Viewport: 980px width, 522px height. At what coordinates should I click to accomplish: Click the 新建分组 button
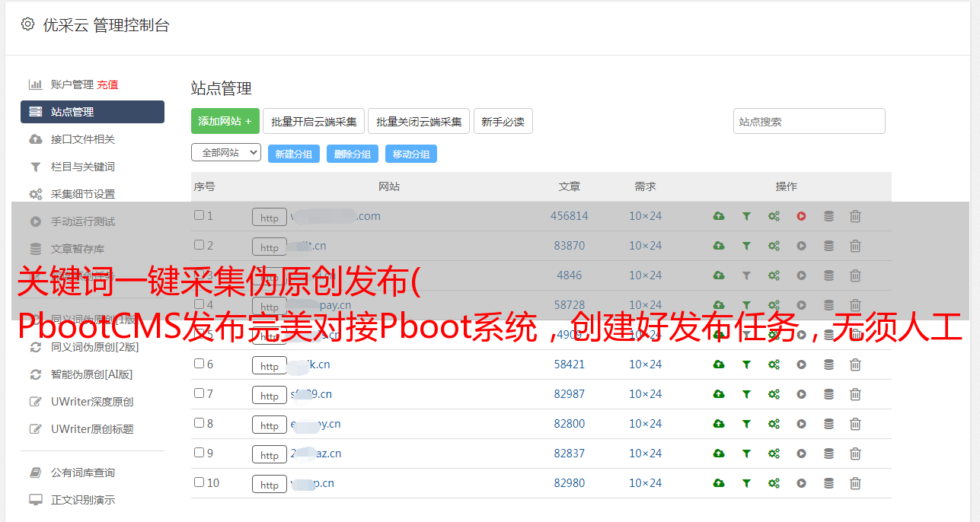click(294, 154)
